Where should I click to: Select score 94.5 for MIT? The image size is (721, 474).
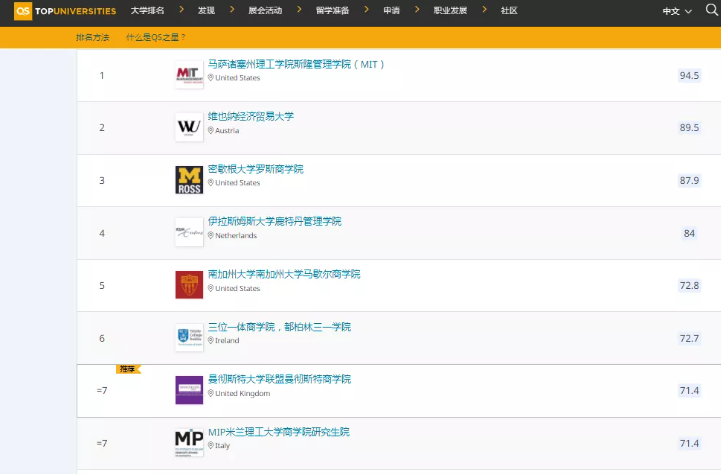point(689,75)
